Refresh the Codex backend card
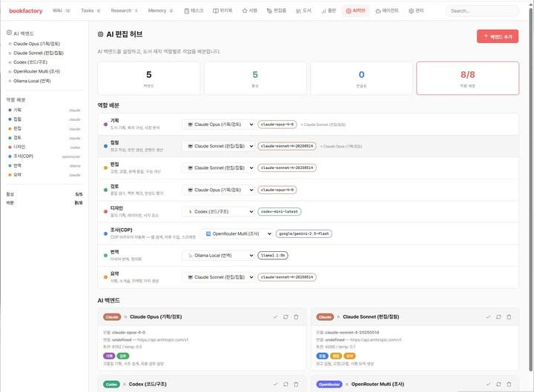534x392 pixels. (x=286, y=384)
